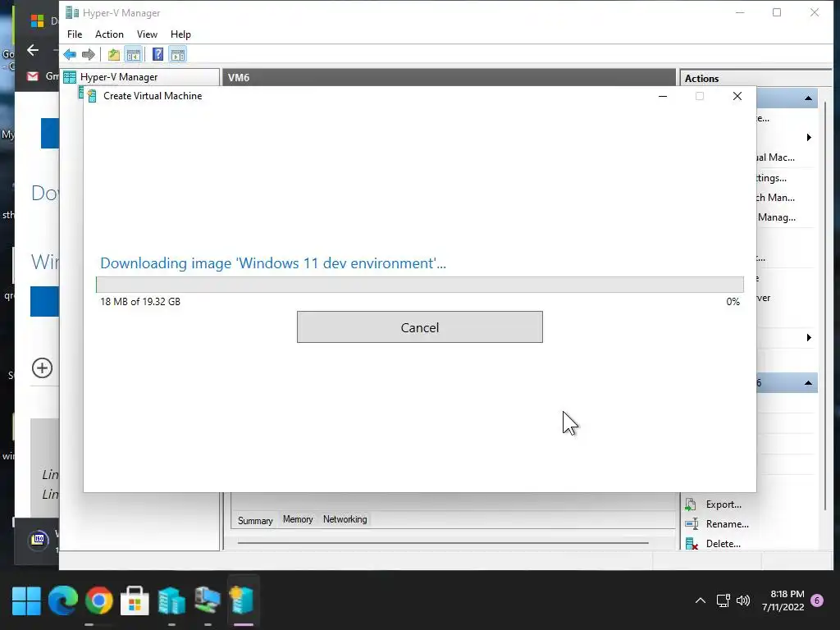Open the notification badge showing 6
The image size is (840, 630).
click(x=817, y=600)
